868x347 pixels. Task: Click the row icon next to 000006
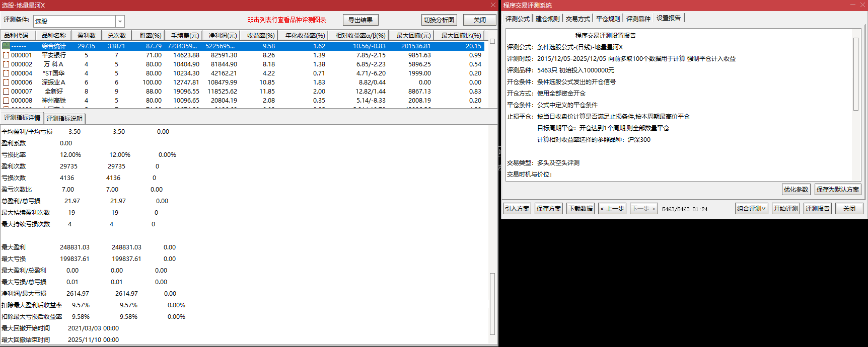[x=6, y=82]
